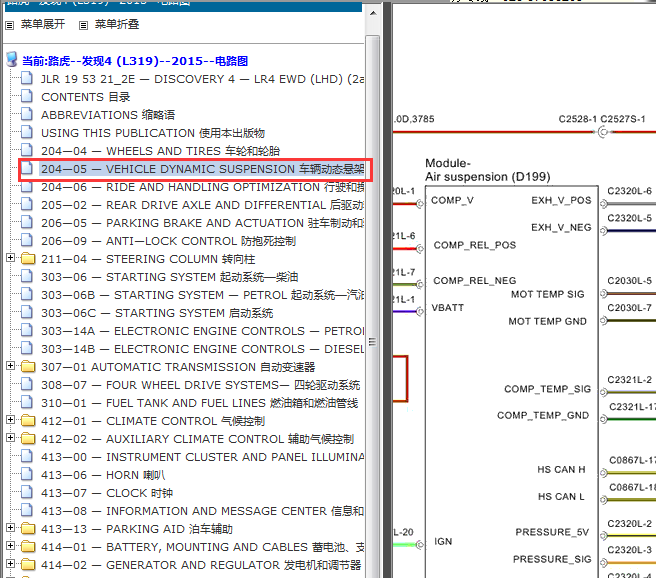This screenshot has width=656, height=578.
Task: Click page icon beside 206-05 PARKING BRAKE
Action: point(27,222)
